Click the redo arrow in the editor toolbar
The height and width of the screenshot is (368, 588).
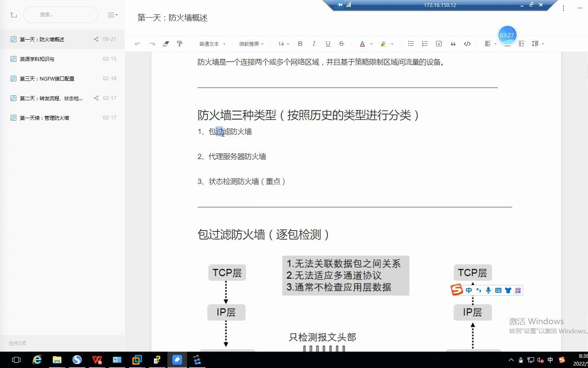pos(152,44)
